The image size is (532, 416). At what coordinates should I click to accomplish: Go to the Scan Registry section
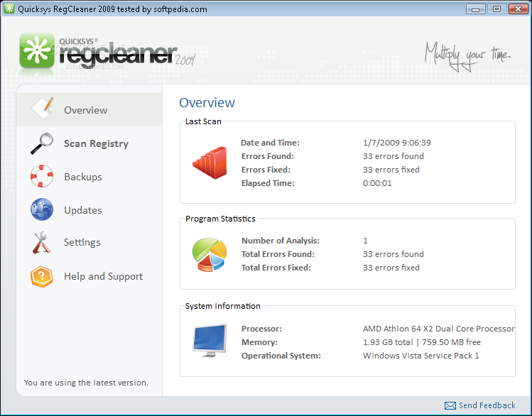point(97,143)
